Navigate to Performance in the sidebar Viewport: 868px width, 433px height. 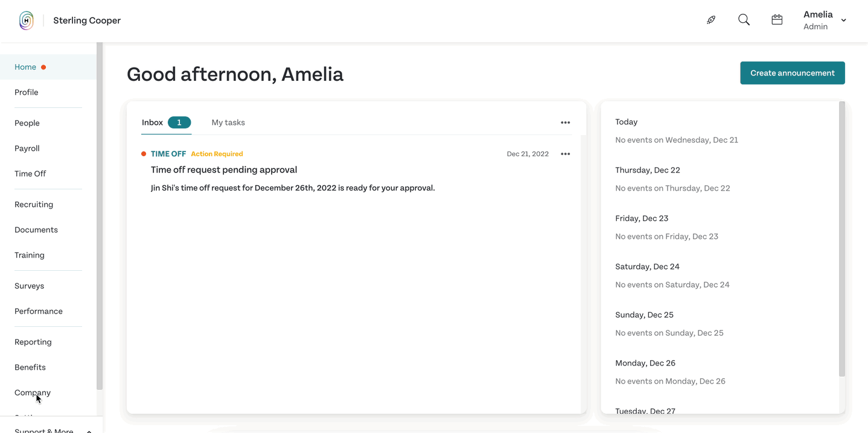pyautogui.click(x=39, y=311)
